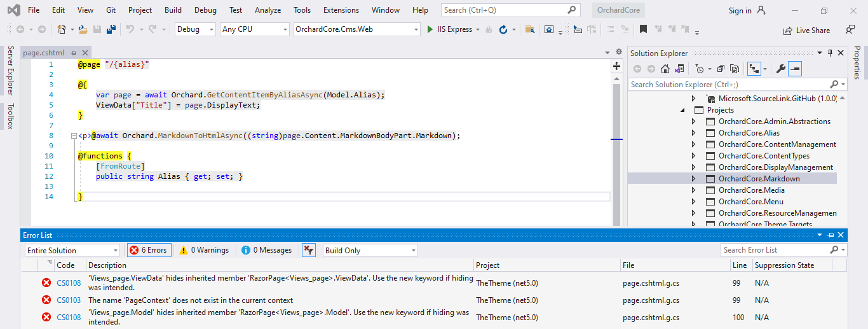Click the split editor window icon
The image size is (868, 329).
pos(616,66)
